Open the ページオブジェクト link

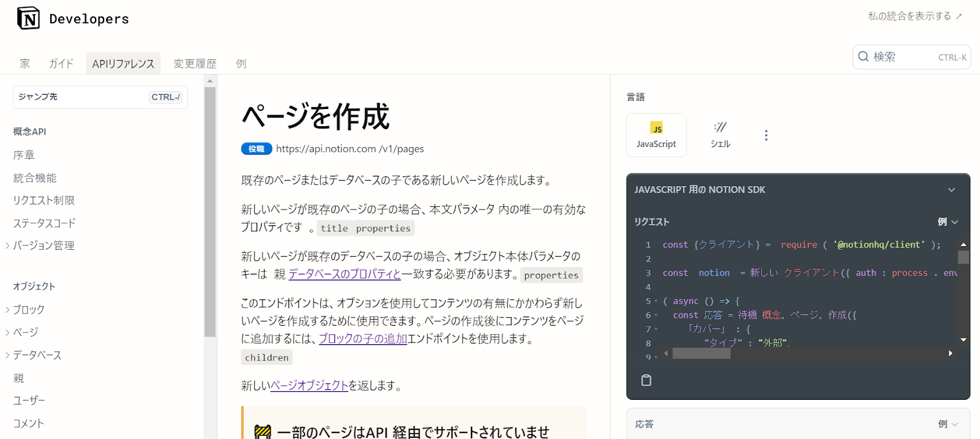(309, 386)
